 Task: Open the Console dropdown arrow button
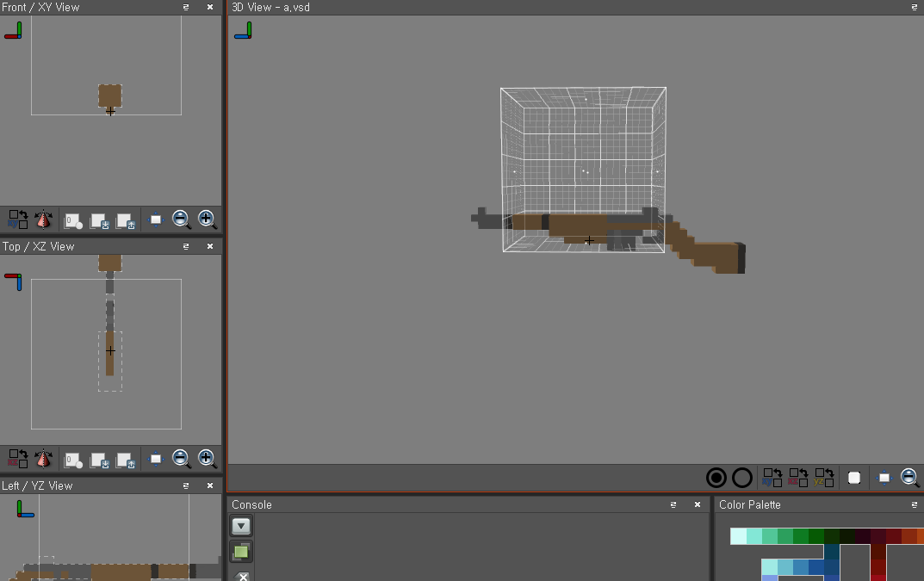point(241,525)
